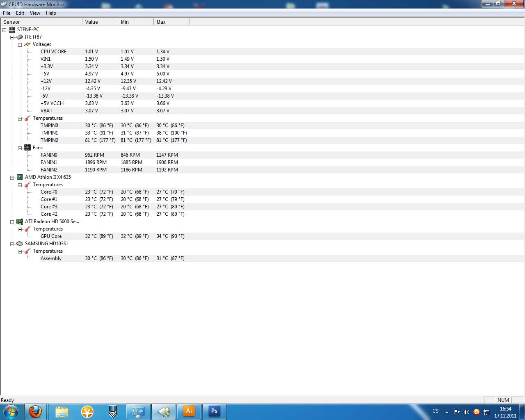525x420 pixels.
Task: Click the Min column header
Action: point(136,22)
